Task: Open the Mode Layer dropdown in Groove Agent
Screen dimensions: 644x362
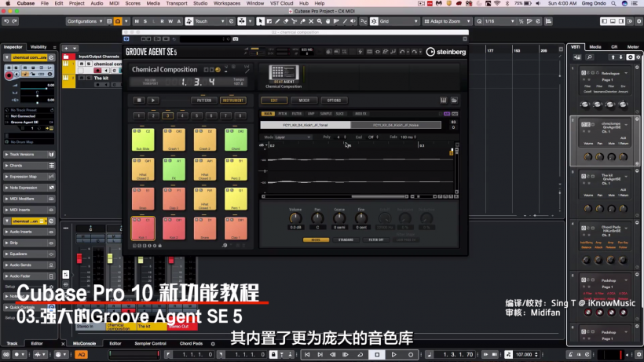Action: (293, 137)
